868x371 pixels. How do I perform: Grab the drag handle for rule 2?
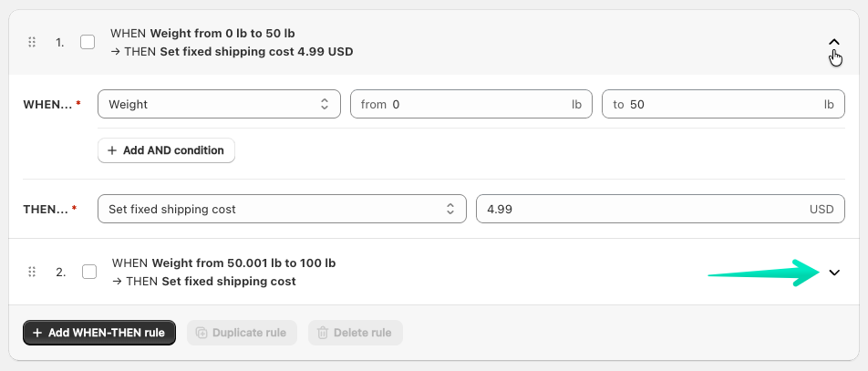(32, 272)
